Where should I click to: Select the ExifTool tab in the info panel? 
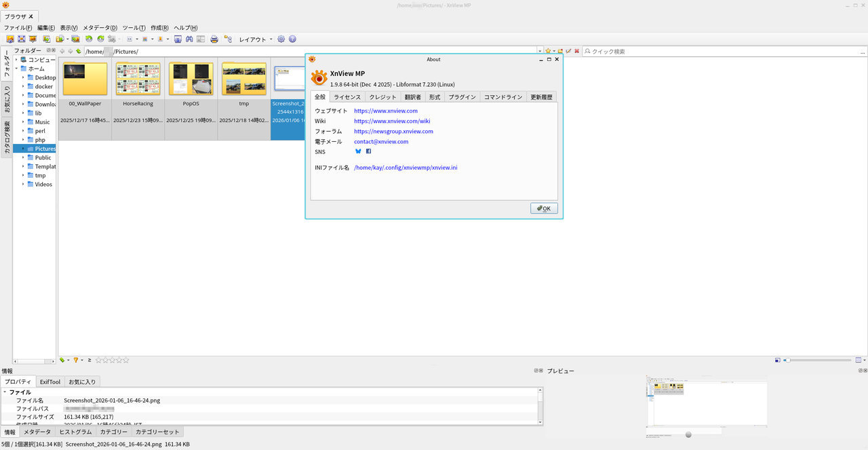50,381
